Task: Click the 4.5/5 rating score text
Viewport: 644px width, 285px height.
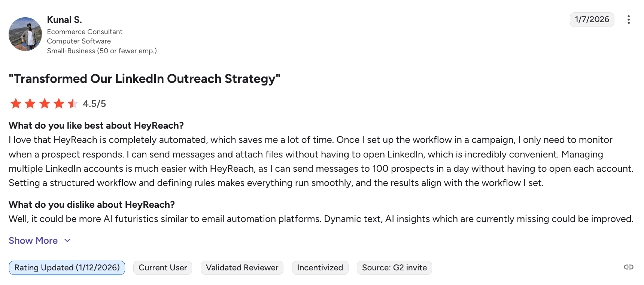Action: point(94,104)
